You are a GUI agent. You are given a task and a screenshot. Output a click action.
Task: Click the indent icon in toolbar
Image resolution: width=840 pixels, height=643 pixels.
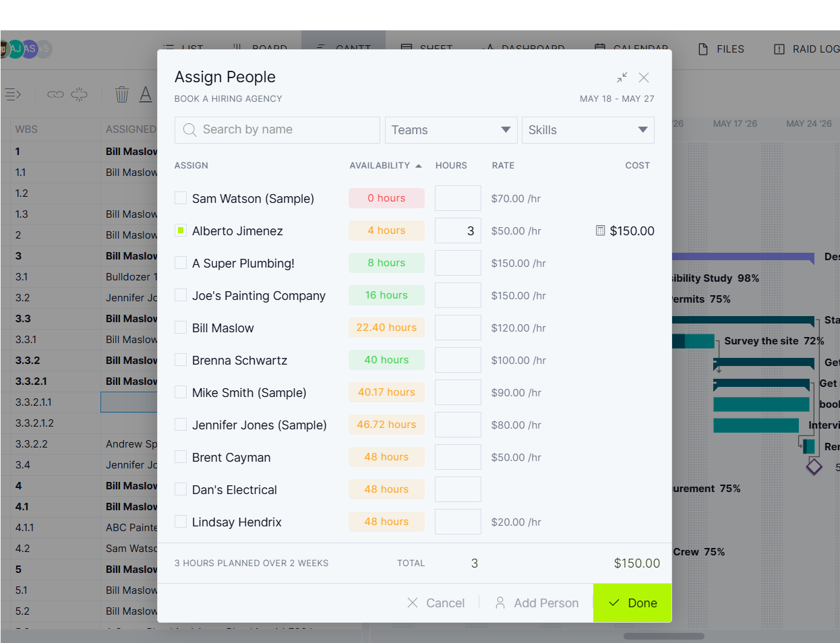pos(13,94)
